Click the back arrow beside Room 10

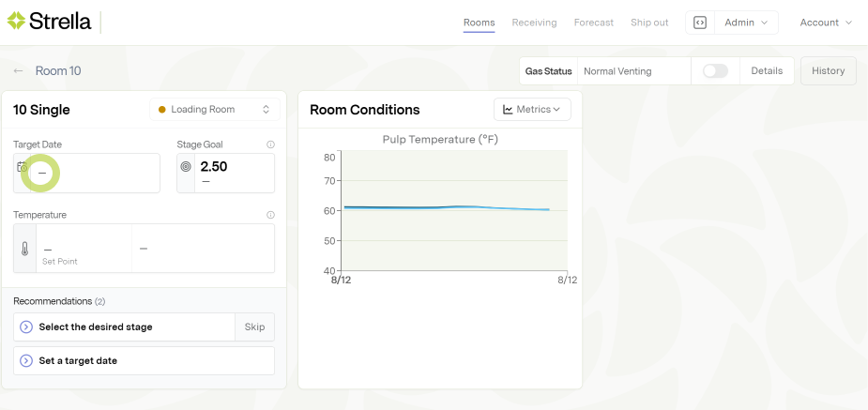click(19, 71)
